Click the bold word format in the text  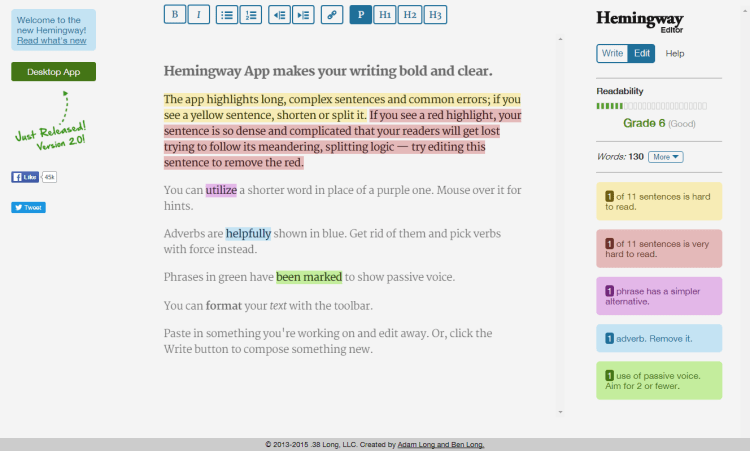coord(224,306)
